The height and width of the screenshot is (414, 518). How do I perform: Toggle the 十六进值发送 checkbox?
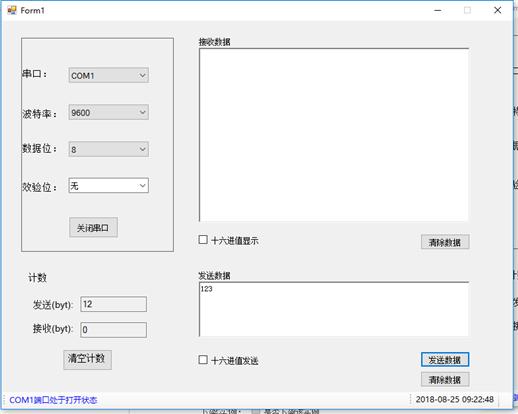point(203,360)
